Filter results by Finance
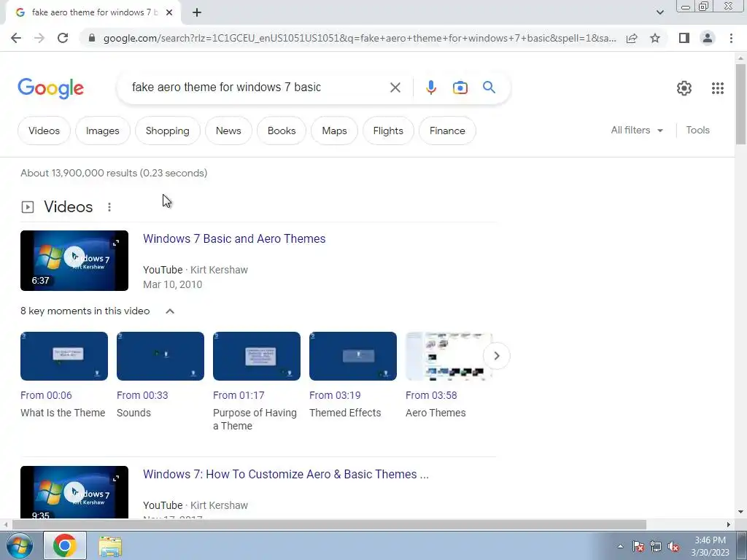747x560 pixels. 447,131
